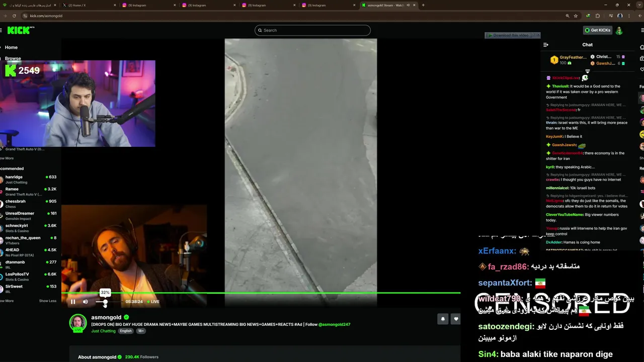Click CleverYouTubeName username in chat
The image size is (644, 362).
(x=564, y=215)
